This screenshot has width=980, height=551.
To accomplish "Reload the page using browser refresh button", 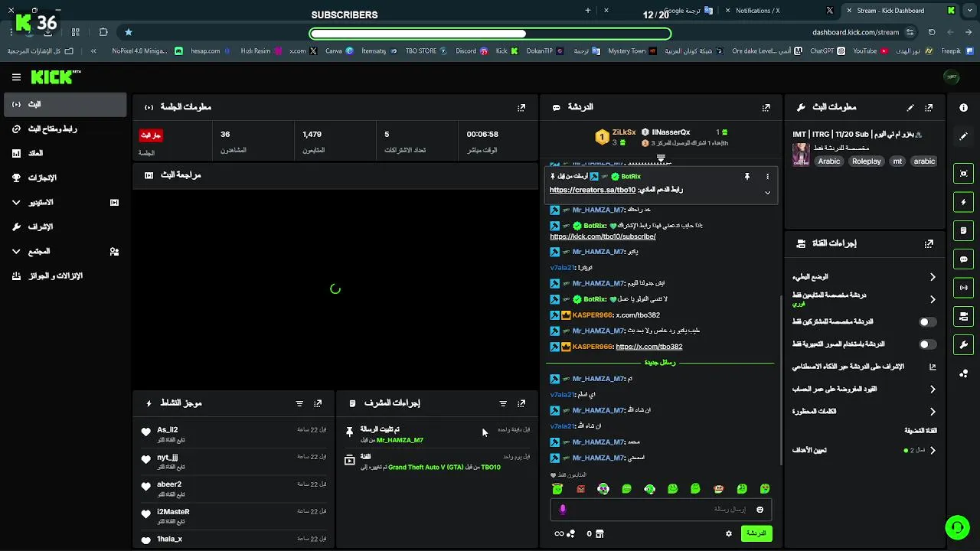I will point(932,32).
